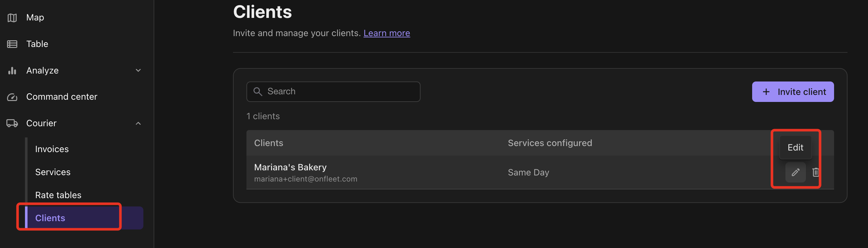Go to Rate tables page
The image size is (868, 248).
[58, 195]
